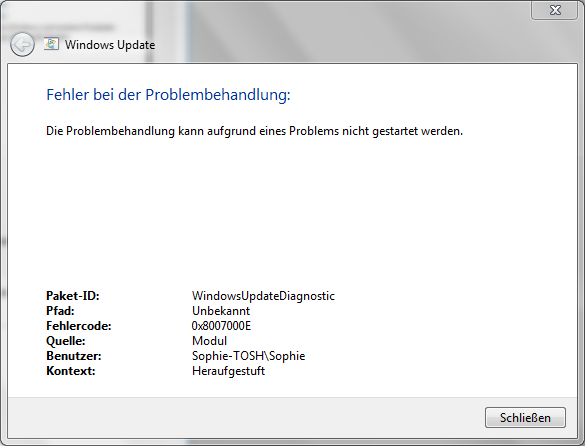Viewport: 585px width, 446px height.
Task: Select the Pfad label
Action: [x=60, y=311]
